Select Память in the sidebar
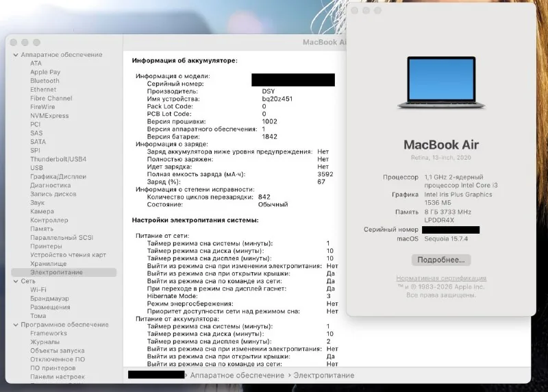The height and width of the screenshot is (392, 548). point(42,229)
